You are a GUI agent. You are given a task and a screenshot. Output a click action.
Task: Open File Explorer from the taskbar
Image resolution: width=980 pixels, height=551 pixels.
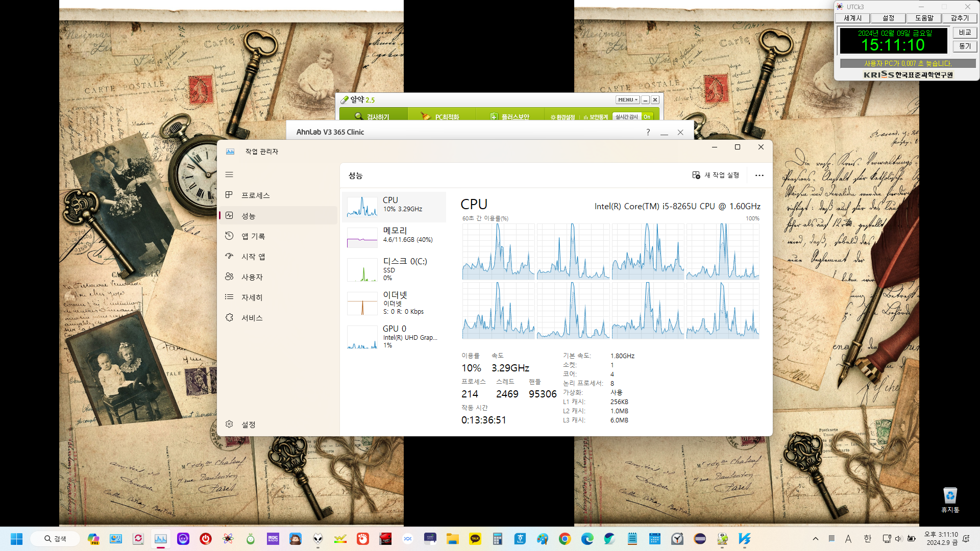pyautogui.click(x=453, y=539)
